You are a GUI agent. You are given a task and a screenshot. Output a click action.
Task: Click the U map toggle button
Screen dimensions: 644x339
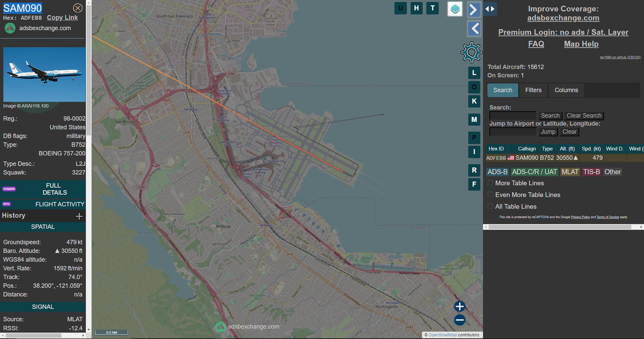tap(400, 8)
